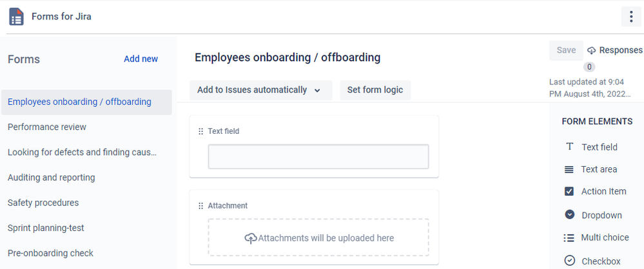
Task: Select the Text field element icon
Action: (569, 147)
